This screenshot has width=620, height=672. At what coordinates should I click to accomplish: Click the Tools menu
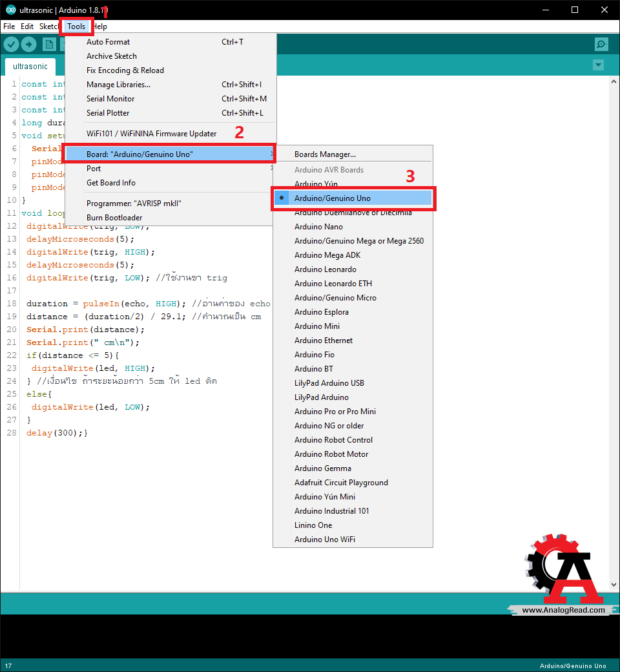click(76, 26)
